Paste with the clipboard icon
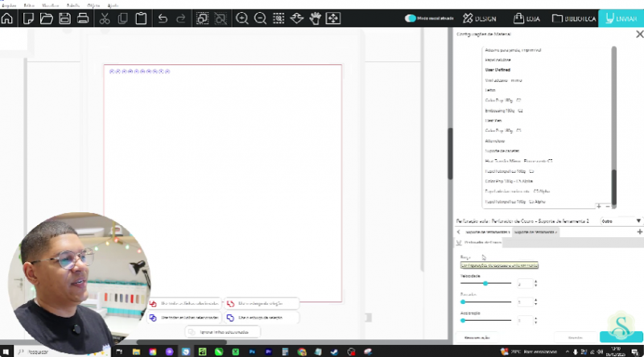The width and height of the screenshot is (644, 357). click(x=141, y=18)
